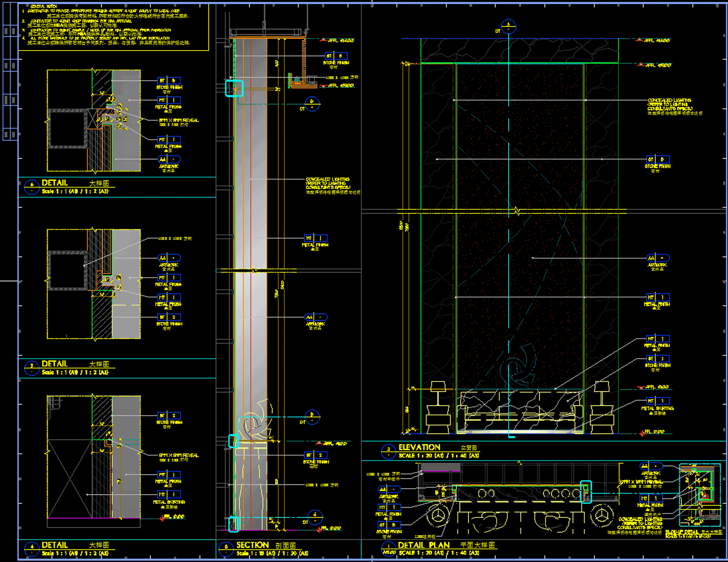Click the SECTION title number bubble
The height and width of the screenshot is (562, 728).
click(x=226, y=549)
